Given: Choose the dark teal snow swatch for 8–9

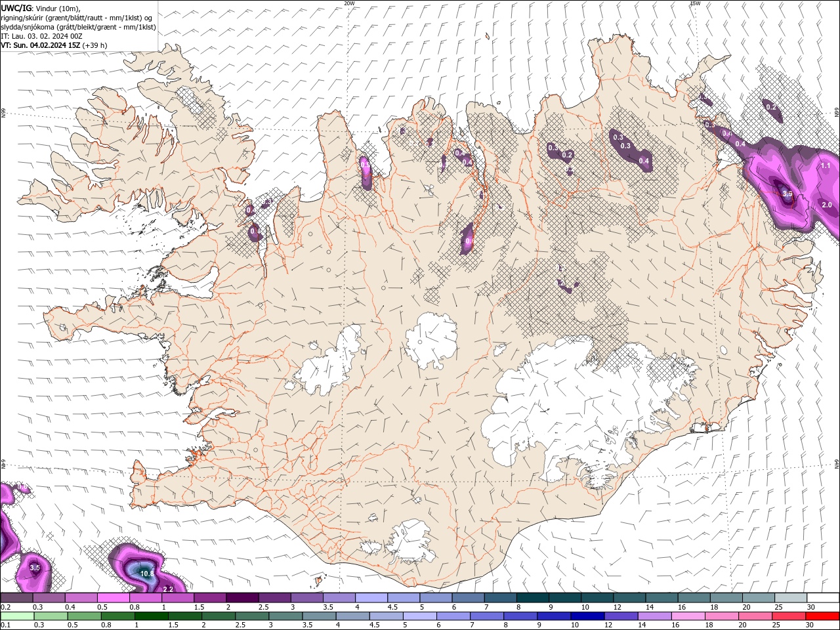Looking at the screenshot, I should [x=533, y=598].
